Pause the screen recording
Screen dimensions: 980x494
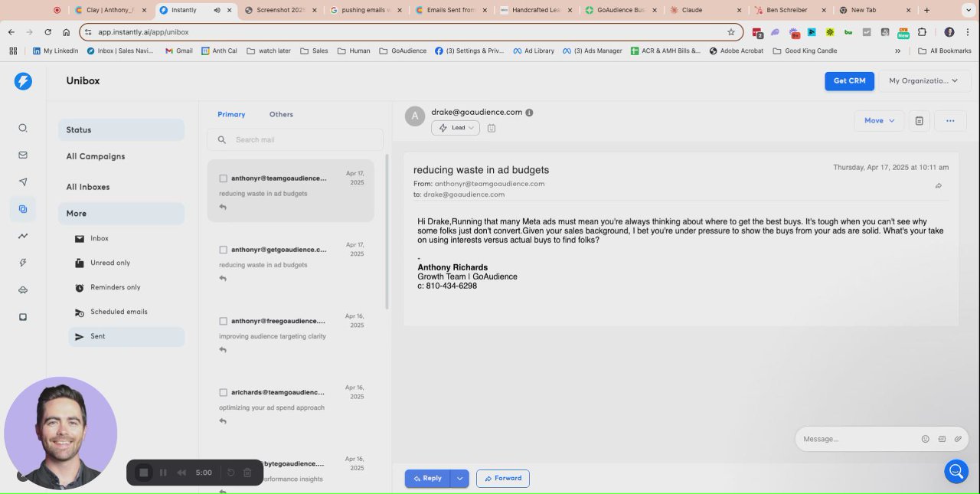(x=163, y=473)
